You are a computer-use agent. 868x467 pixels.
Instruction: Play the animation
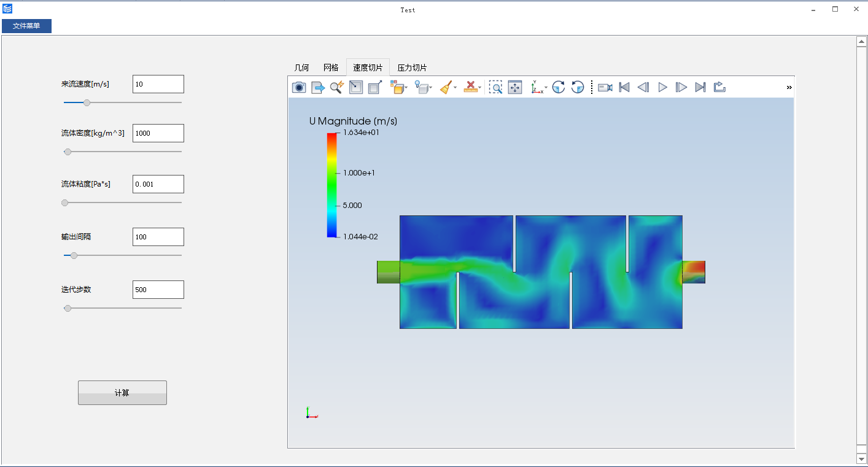coord(662,87)
